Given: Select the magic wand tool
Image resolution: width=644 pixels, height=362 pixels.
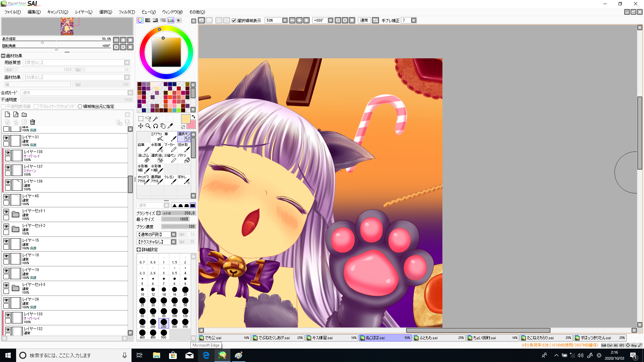Looking at the screenshot, I should click(x=156, y=119).
